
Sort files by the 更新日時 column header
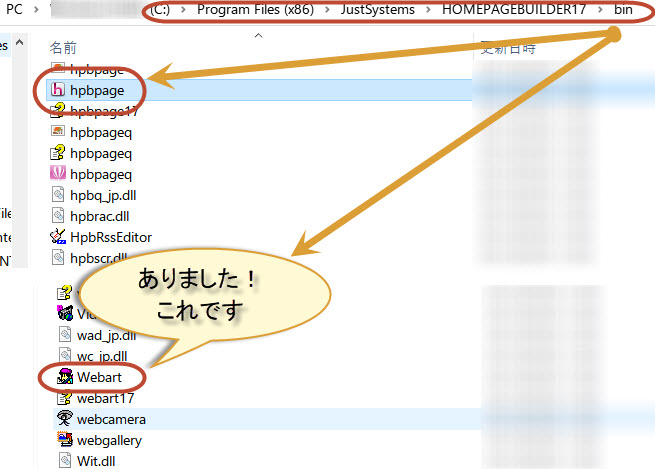tap(508, 48)
